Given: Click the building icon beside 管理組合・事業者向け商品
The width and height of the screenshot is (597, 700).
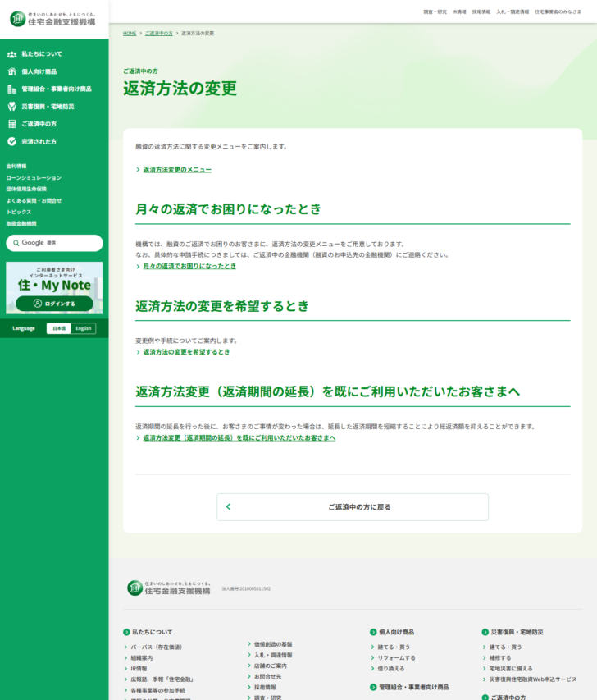Looking at the screenshot, I should pyautogui.click(x=12, y=89).
